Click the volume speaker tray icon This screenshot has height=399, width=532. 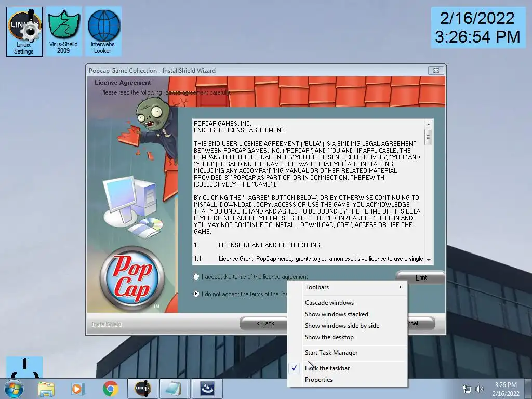point(480,389)
